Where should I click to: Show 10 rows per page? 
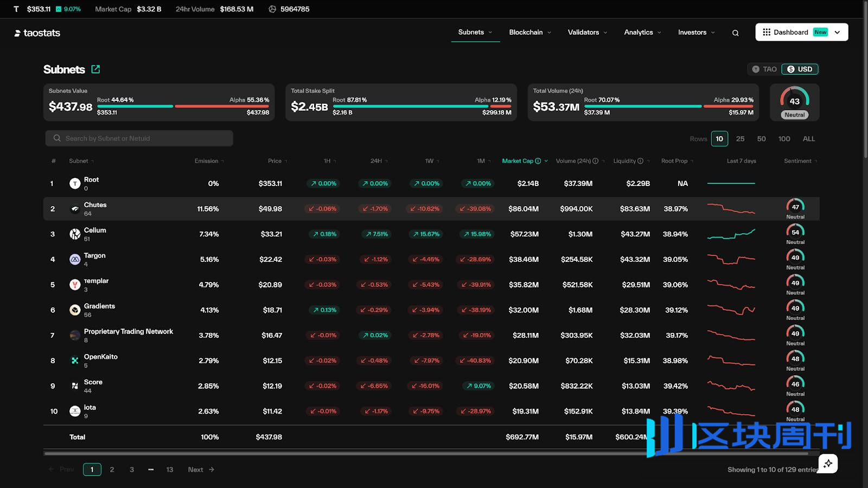[719, 139]
